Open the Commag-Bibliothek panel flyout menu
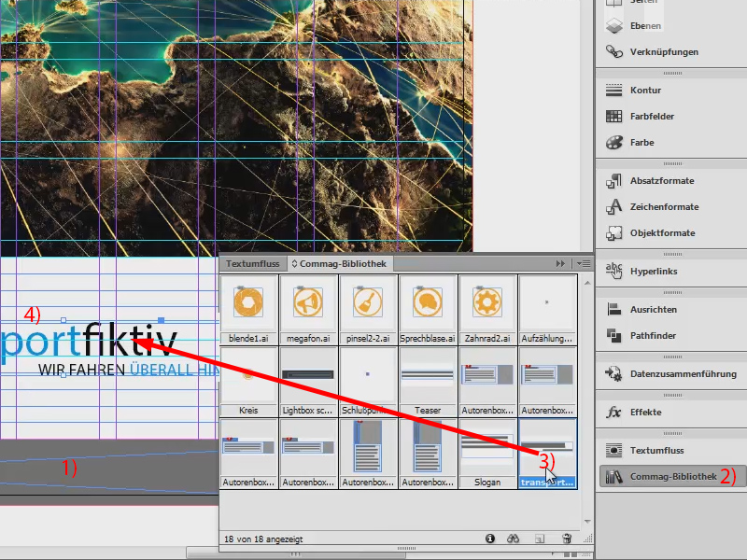747x560 pixels. [586, 264]
